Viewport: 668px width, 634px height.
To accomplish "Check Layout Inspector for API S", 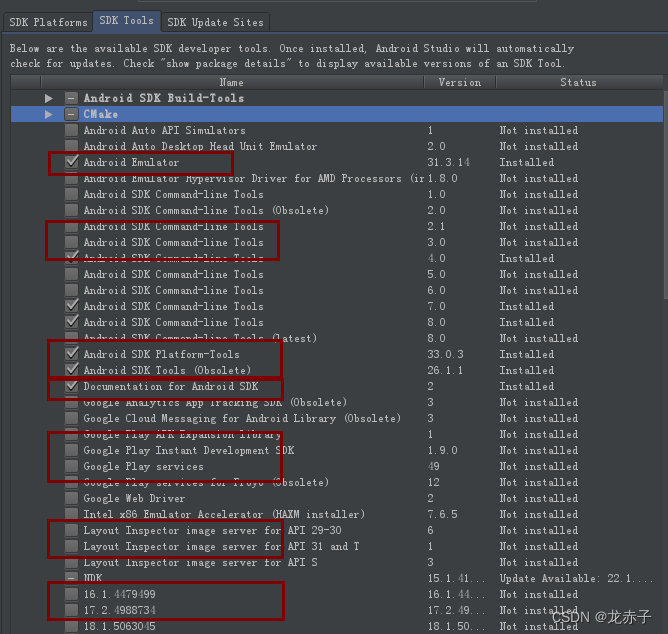I will (72, 562).
